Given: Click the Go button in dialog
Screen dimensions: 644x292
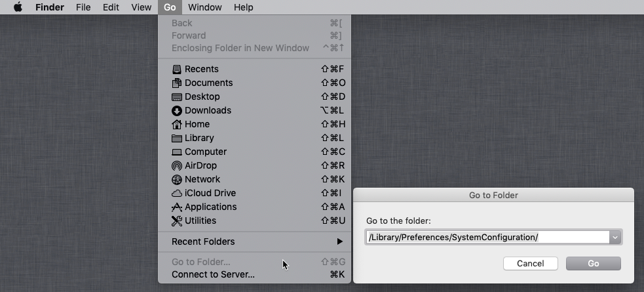Looking at the screenshot, I should (x=594, y=264).
